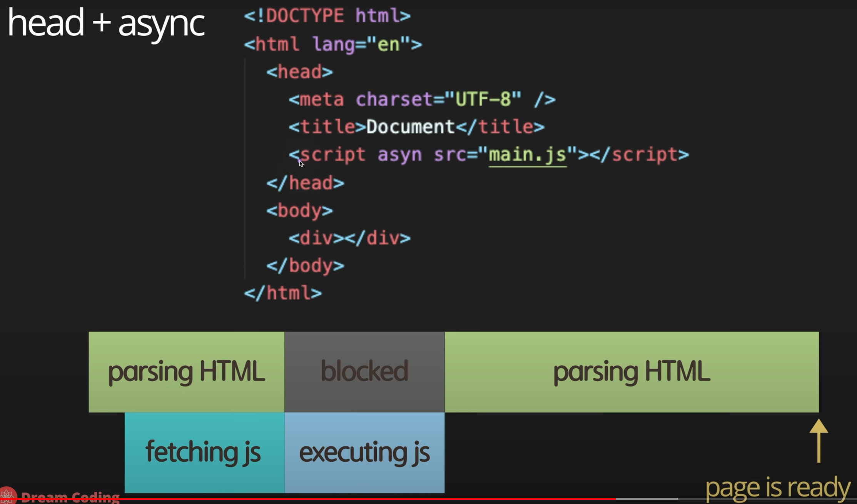
Task: Click the closing html tag line
Action: coord(283,293)
